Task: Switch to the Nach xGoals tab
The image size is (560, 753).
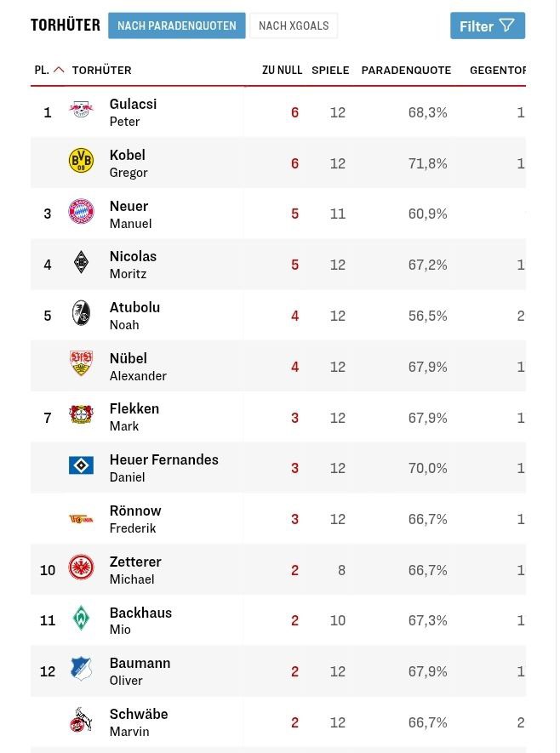Action: point(294,26)
